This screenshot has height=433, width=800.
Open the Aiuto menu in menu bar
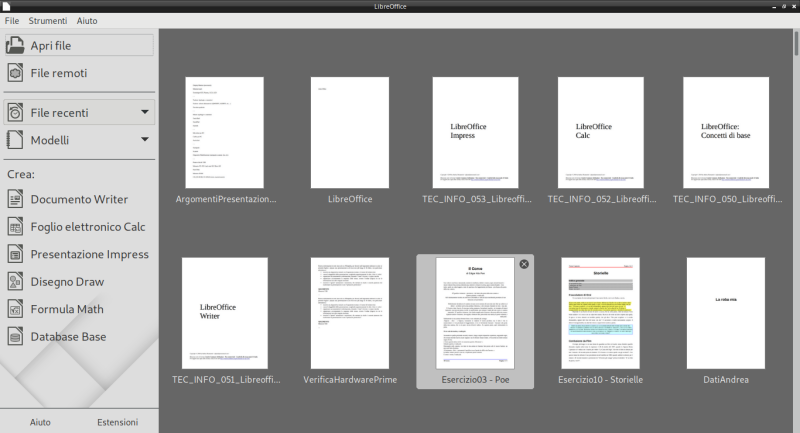coord(88,20)
